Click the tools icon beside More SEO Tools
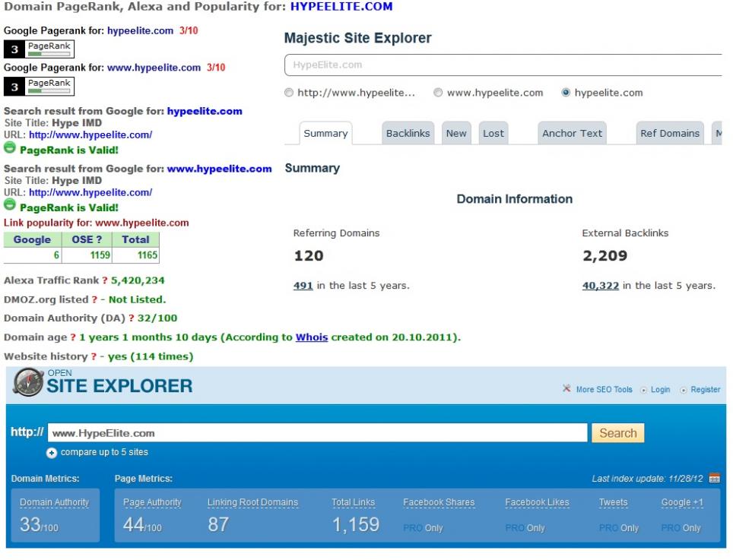733x560 pixels. pyautogui.click(x=566, y=388)
